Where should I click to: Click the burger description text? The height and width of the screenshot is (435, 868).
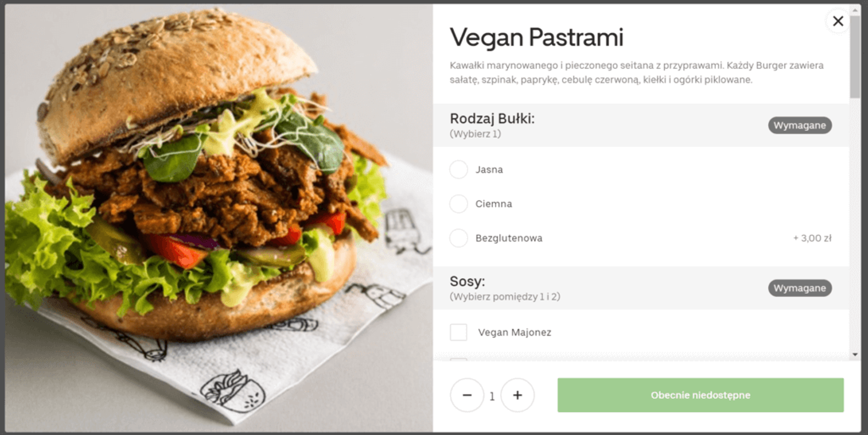pyautogui.click(x=637, y=72)
